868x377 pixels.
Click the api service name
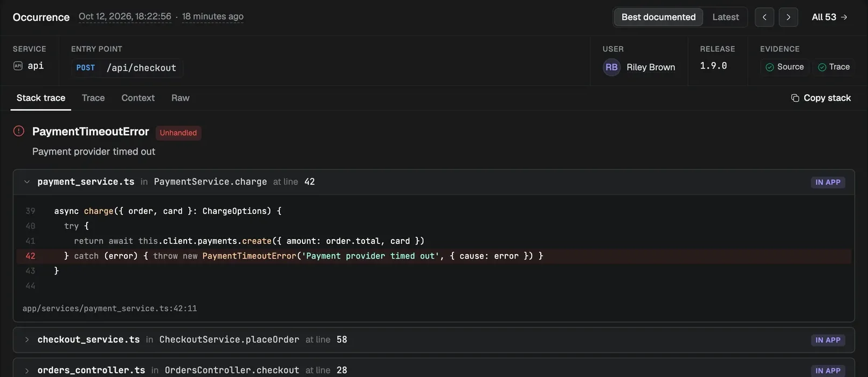pos(36,66)
